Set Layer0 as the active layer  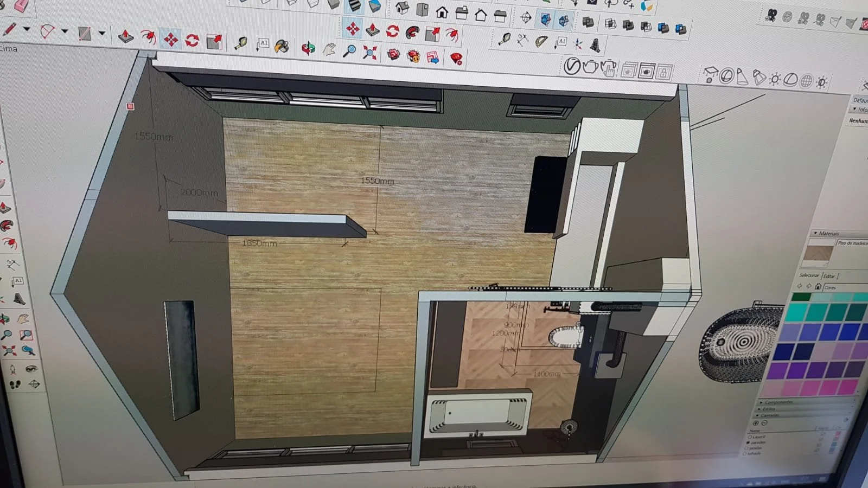[x=750, y=437]
